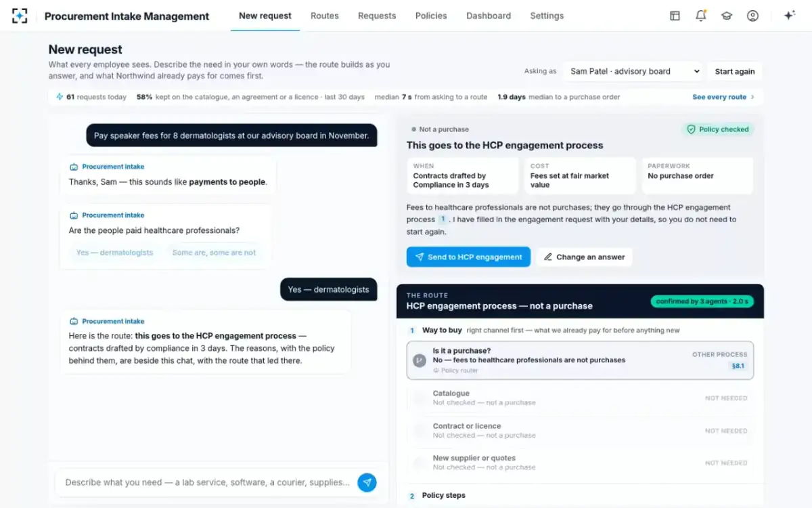
Task: Open the 'Asking as' Sam Patel dropdown
Action: (633, 71)
